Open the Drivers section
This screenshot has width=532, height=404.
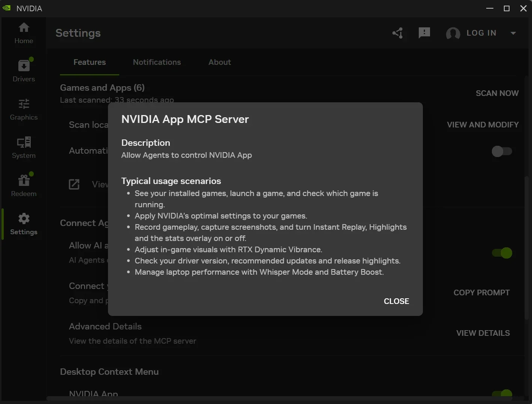[x=24, y=70]
